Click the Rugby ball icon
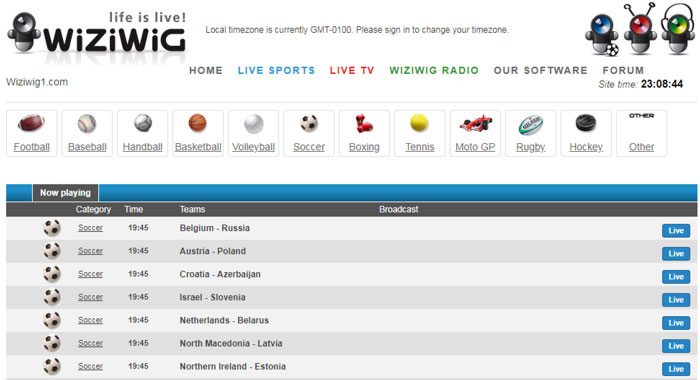This screenshot has width=700, height=380. point(530,125)
